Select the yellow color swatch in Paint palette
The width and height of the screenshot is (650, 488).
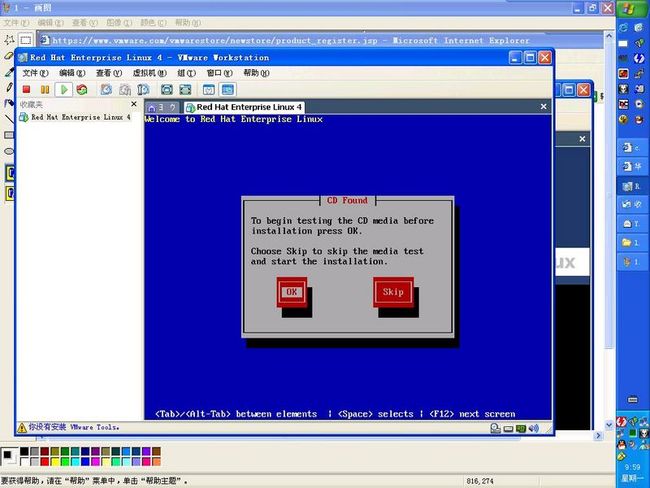click(55, 461)
